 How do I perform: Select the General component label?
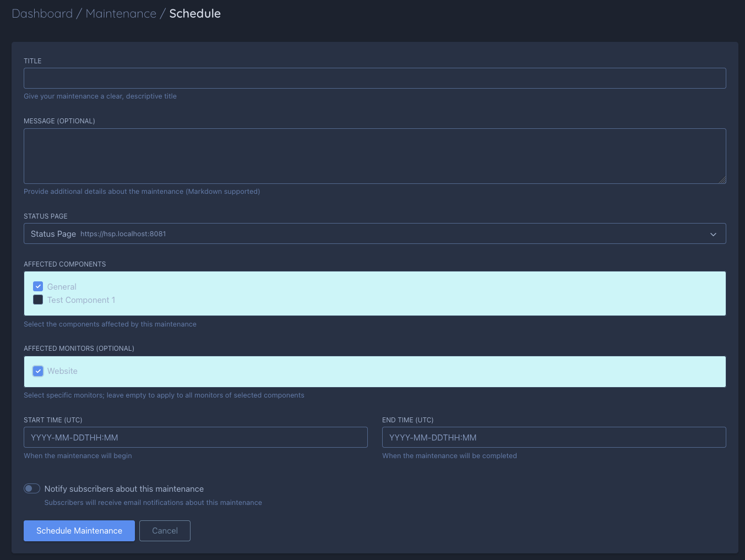(x=62, y=286)
